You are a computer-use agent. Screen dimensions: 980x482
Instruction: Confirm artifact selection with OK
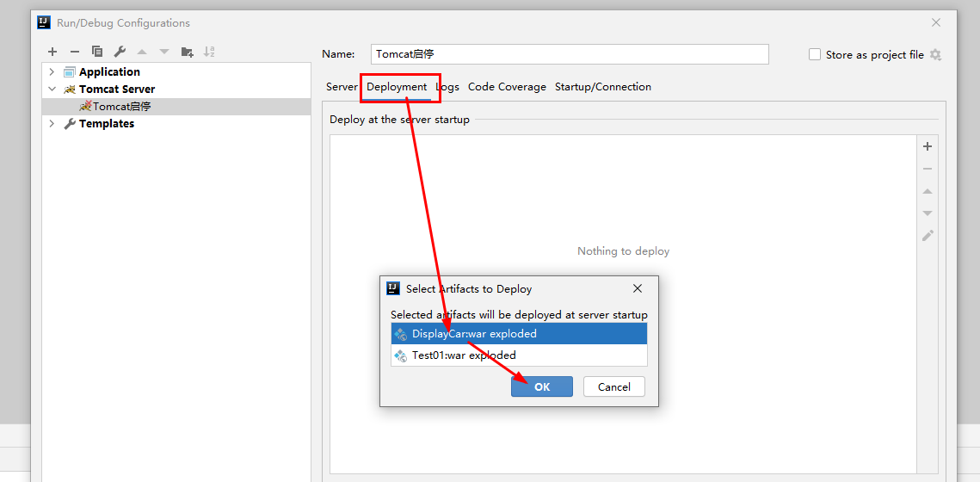click(x=542, y=387)
